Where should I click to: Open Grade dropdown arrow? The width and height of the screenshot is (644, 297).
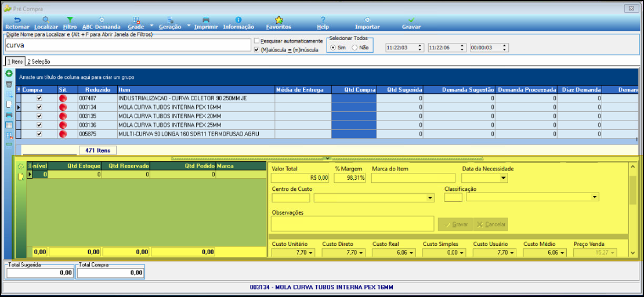pyautogui.click(x=152, y=25)
